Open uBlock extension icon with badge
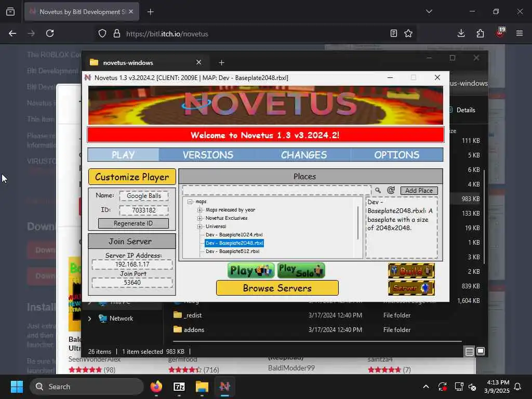 [x=500, y=32]
